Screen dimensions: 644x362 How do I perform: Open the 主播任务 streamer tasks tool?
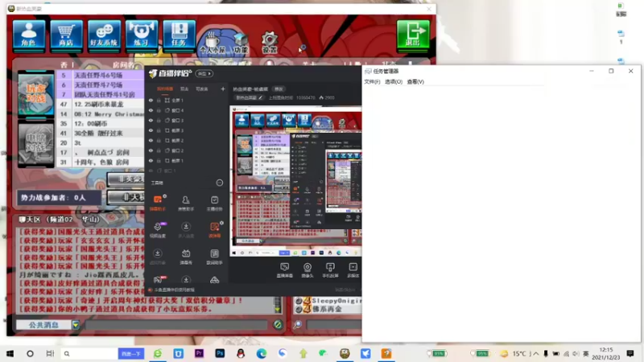pyautogui.click(x=214, y=203)
